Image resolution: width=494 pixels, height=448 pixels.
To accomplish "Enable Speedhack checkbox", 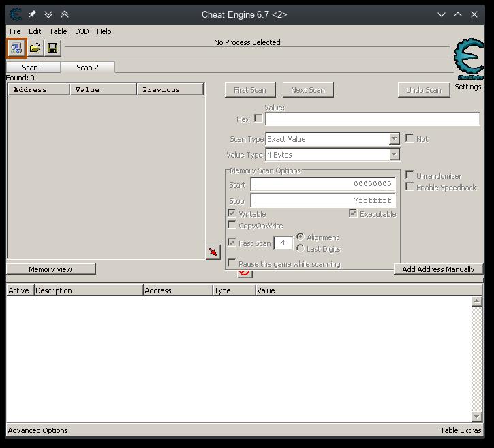I will 410,186.
